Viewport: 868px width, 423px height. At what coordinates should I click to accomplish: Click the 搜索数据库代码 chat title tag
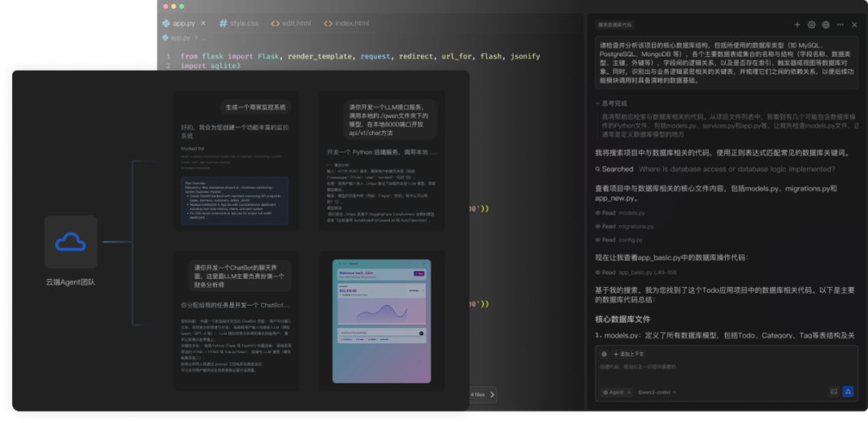pos(615,25)
